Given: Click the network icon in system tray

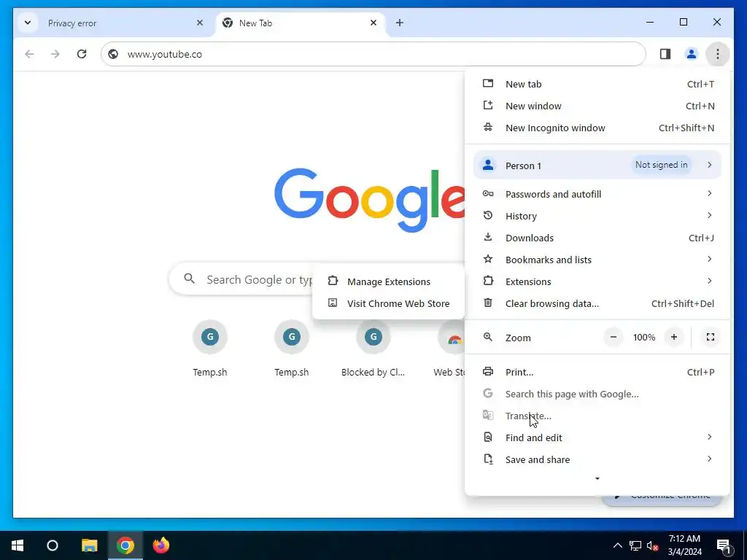Looking at the screenshot, I should (635, 545).
